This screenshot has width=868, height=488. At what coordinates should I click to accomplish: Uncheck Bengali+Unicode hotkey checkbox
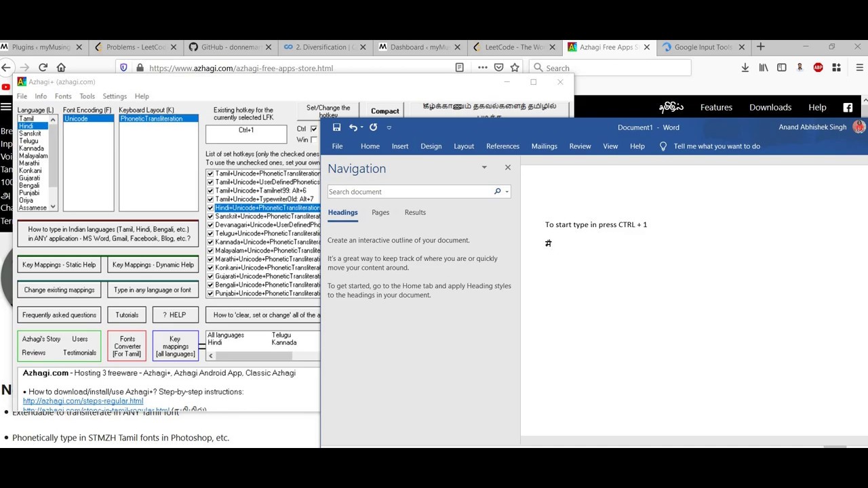coord(210,285)
